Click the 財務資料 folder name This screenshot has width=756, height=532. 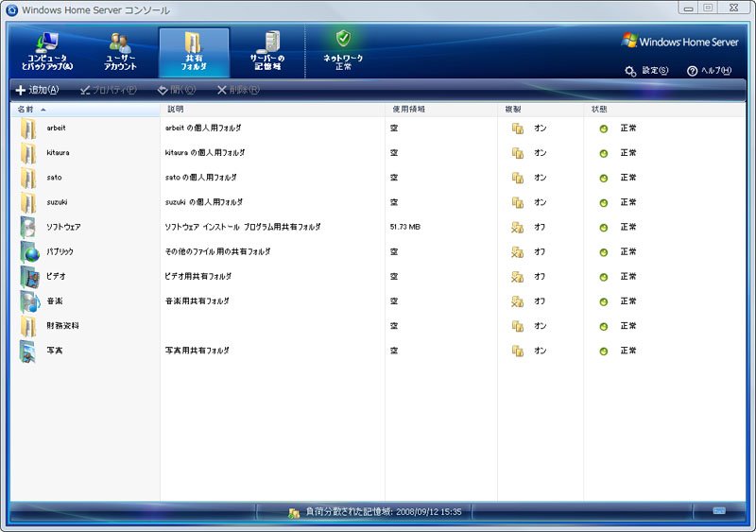pos(62,326)
